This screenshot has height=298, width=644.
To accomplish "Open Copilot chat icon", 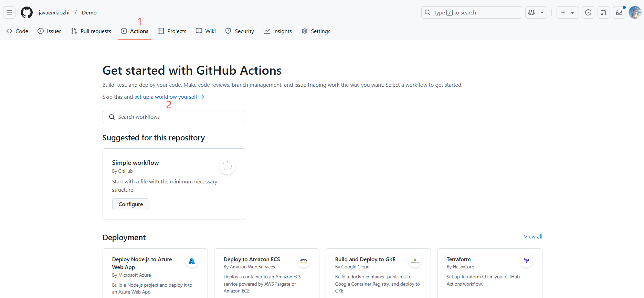I will click(531, 12).
